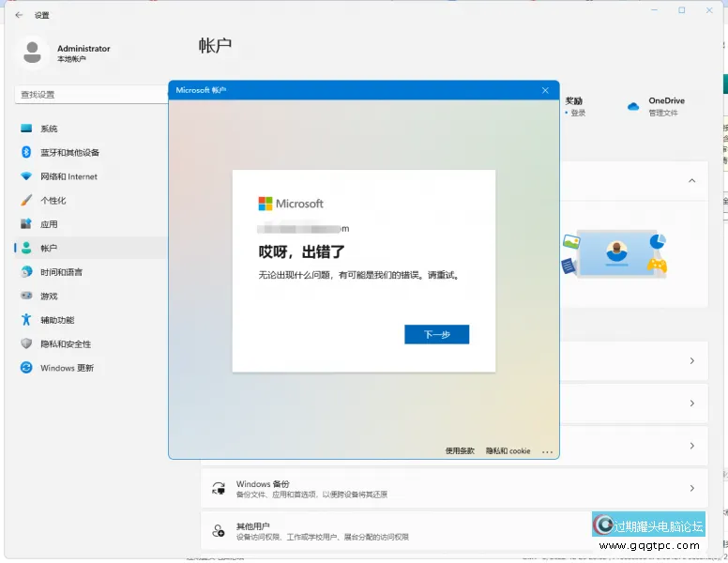This screenshot has height=563, width=728.
Task: Click the Windows Update sync icon
Action: point(26,368)
